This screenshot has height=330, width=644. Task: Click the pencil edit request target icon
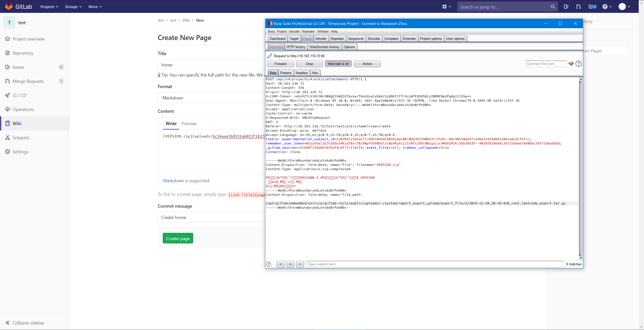tap(270, 56)
